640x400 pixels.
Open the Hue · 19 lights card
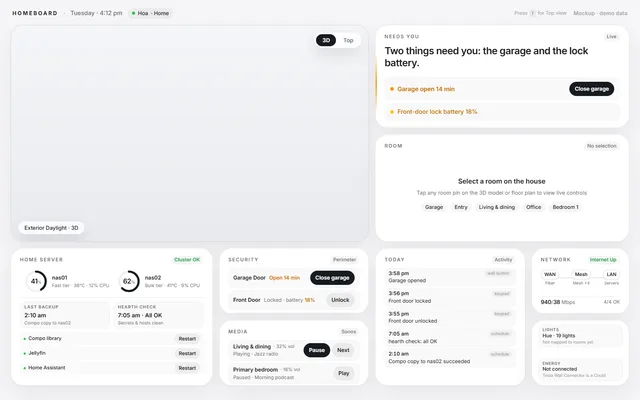pos(580,336)
